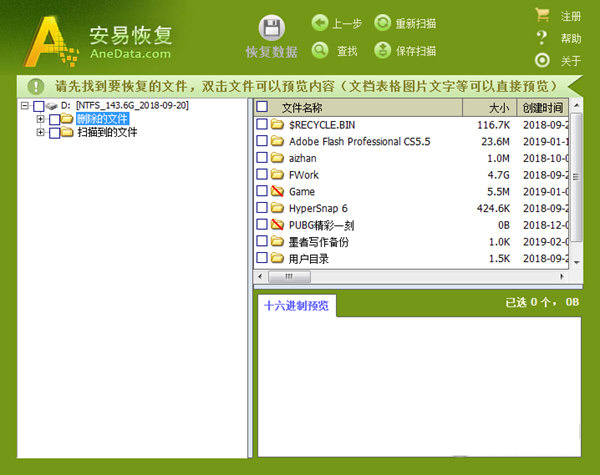600x475 pixels.
Task: Collapse the D: drive tree node
Action: click(x=25, y=106)
